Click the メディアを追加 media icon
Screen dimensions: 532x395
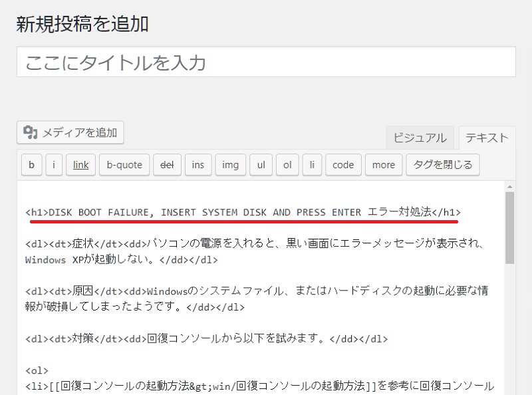click(x=30, y=132)
